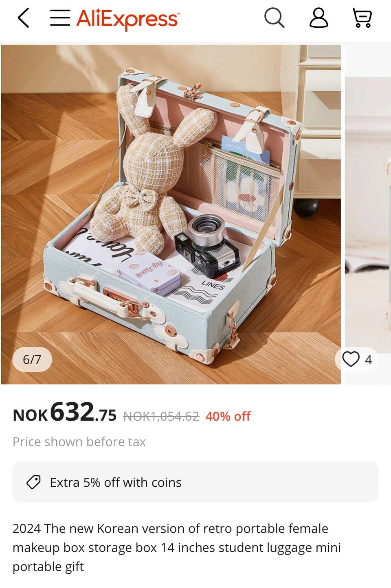
Task: Toggle the heart wishlist button
Action: coord(351,359)
